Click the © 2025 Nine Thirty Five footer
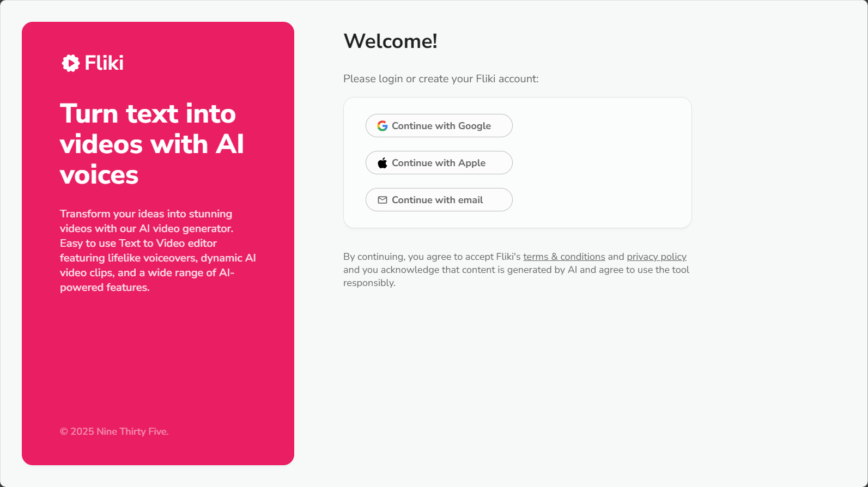Image resolution: width=868 pixels, height=487 pixels. click(114, 431)
